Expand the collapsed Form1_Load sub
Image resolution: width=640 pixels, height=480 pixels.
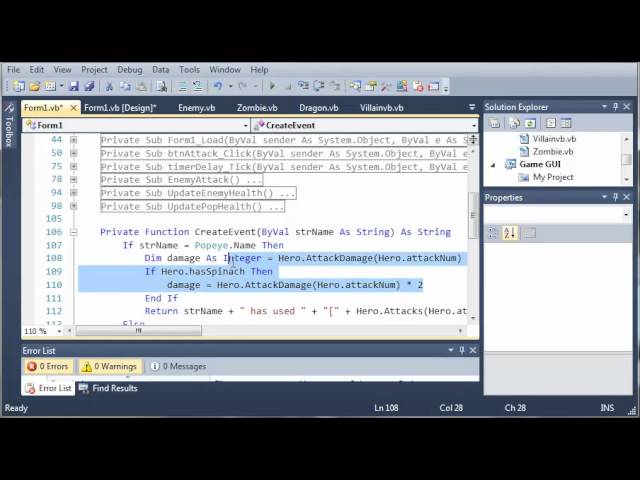[73, 141]
